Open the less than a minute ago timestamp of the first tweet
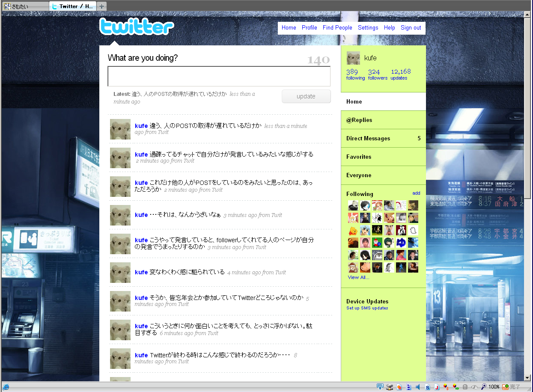Screen dimensions: 533x392 221,129
